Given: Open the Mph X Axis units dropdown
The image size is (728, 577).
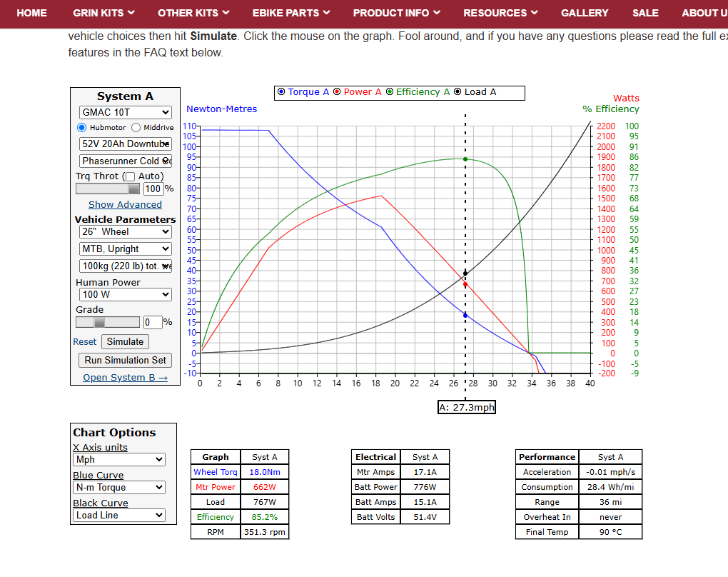Looking at the screenshot, I should 119,459.
